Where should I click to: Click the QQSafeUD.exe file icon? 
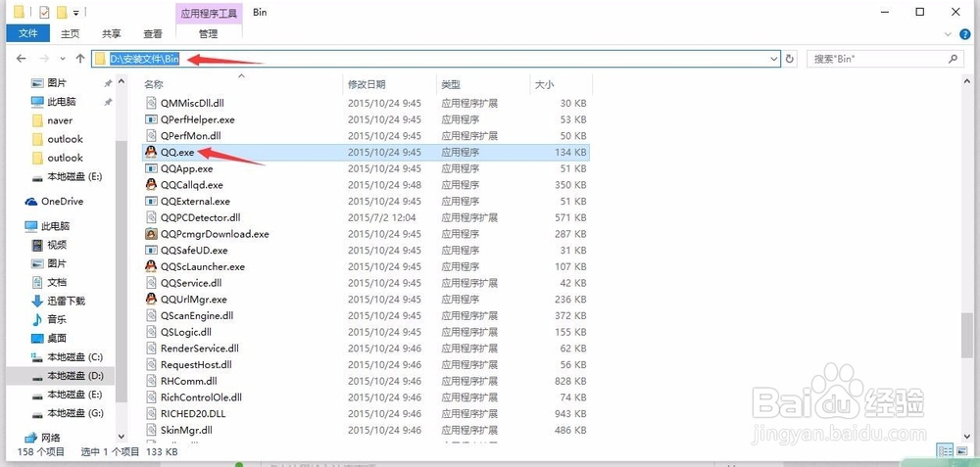coord(150,251)
